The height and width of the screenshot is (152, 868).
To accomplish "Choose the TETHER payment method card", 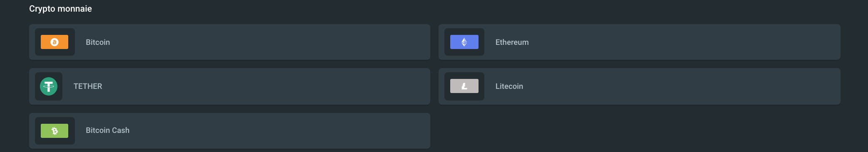I will point(230,86).
